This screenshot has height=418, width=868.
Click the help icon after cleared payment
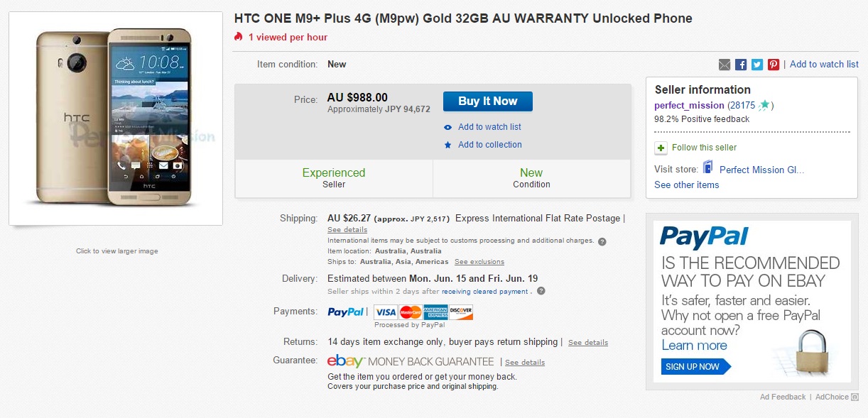click(x=541, y=291)
